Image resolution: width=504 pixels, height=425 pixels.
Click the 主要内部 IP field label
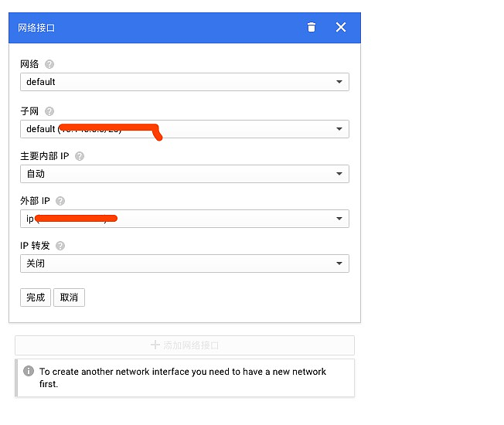pyautogui.click(x=45, y=156)
